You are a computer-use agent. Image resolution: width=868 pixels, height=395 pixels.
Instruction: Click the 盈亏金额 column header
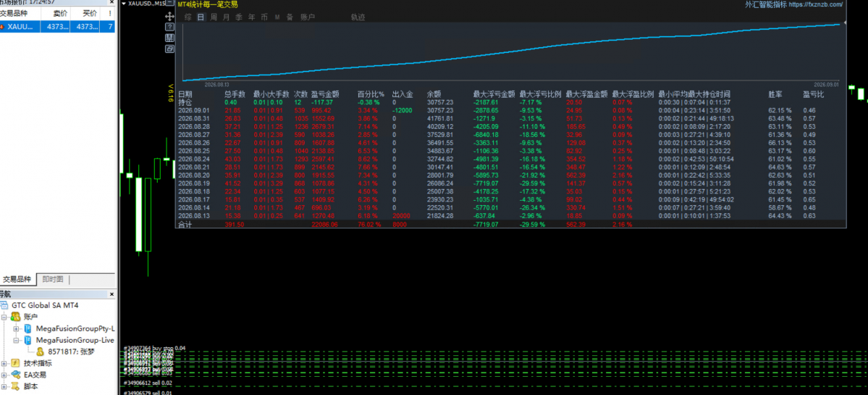325,94
